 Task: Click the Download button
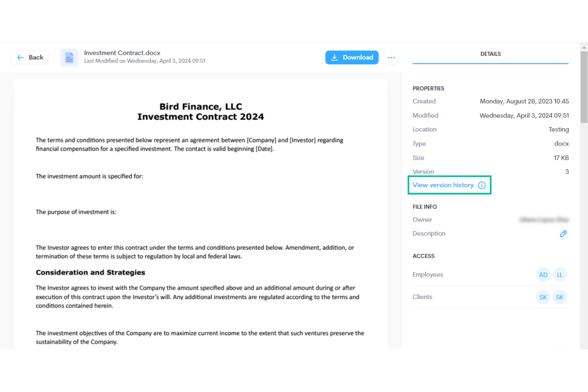[x=352, y=57]
